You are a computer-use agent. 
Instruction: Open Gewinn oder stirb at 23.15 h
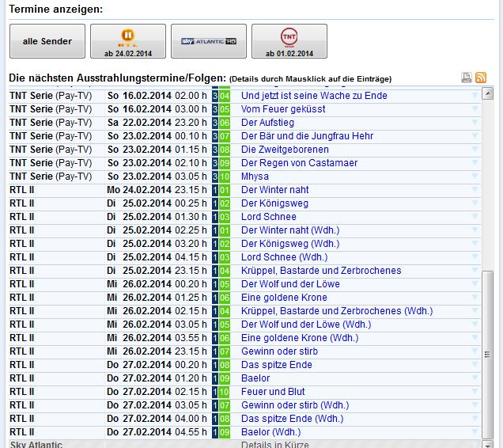280,351
